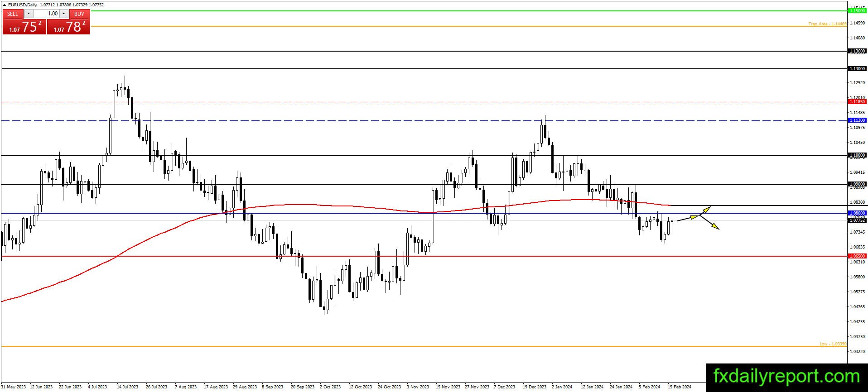Screen dimensions: 868x392
Task: Select the blue 1.11200 price level tag
Action: [857, 120]
